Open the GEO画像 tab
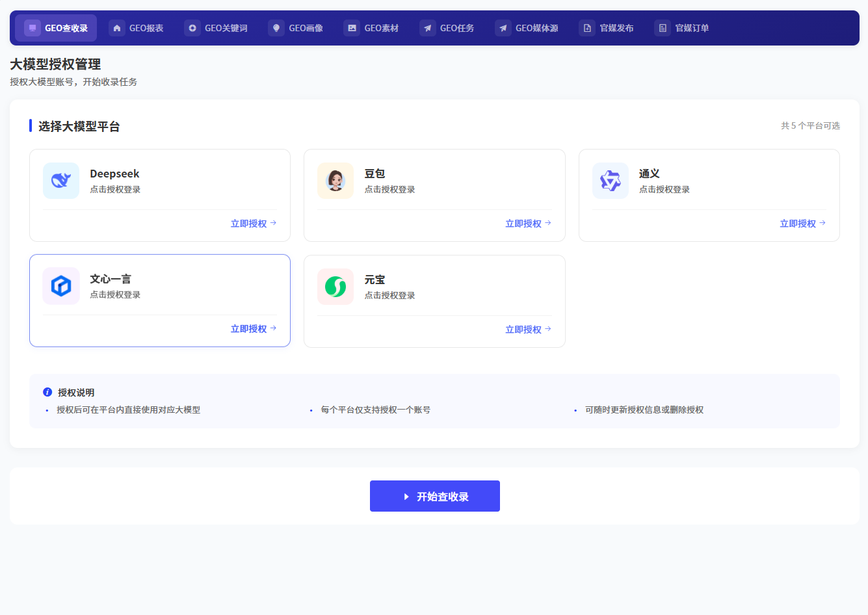This screenshot has width=868, height=615. tap(296, 28)
